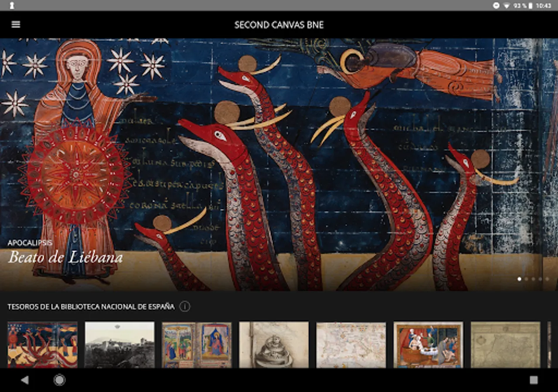Tap the Android back navigation button

[24, 380]
